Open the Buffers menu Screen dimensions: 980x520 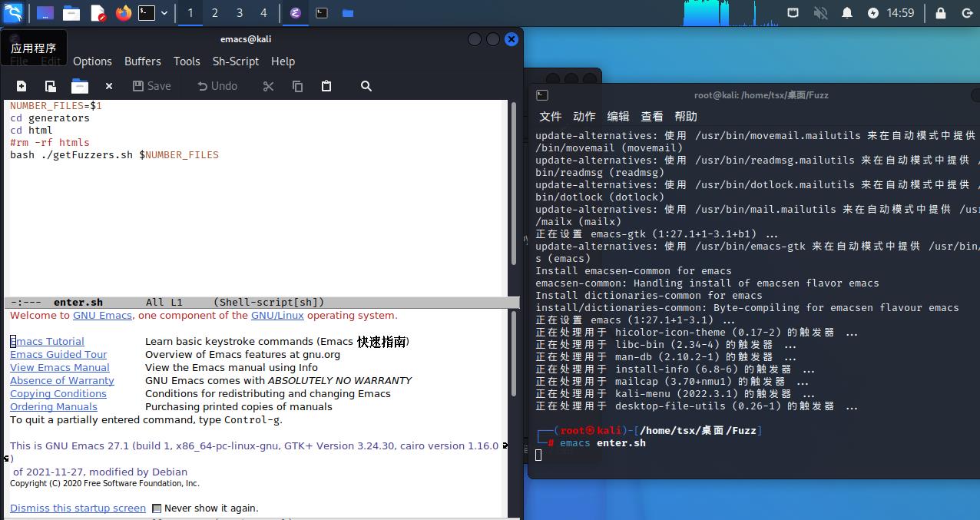point(143,61)
